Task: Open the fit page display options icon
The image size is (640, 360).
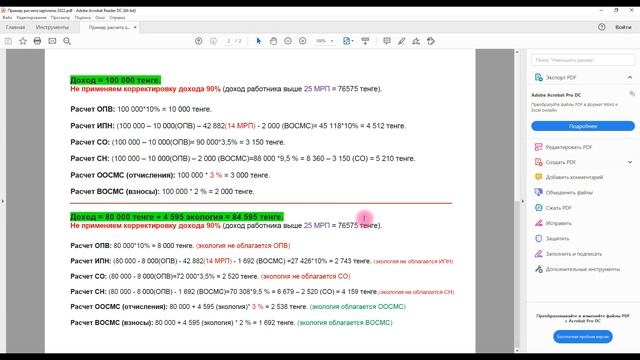Action: click(x=348, y=41)
